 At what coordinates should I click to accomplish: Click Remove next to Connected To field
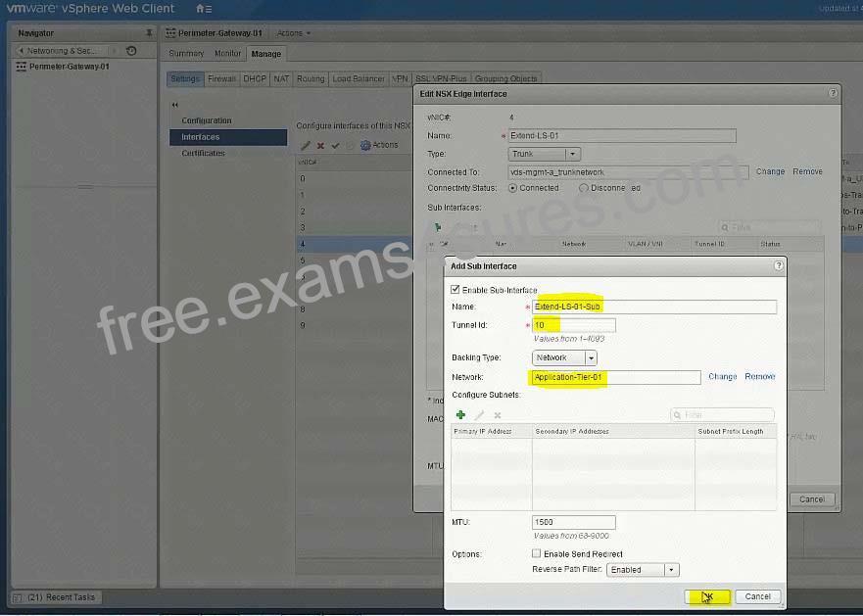pos(807,171)
